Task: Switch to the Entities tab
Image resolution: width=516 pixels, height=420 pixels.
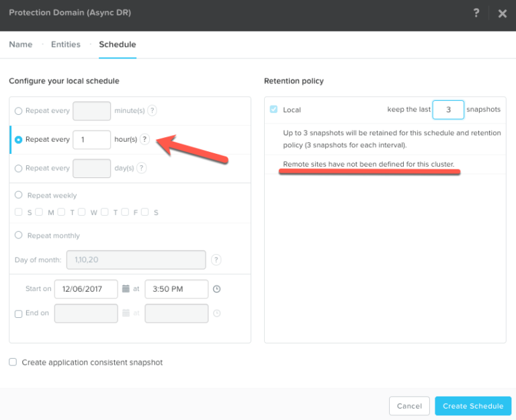Action: [65, 44]
